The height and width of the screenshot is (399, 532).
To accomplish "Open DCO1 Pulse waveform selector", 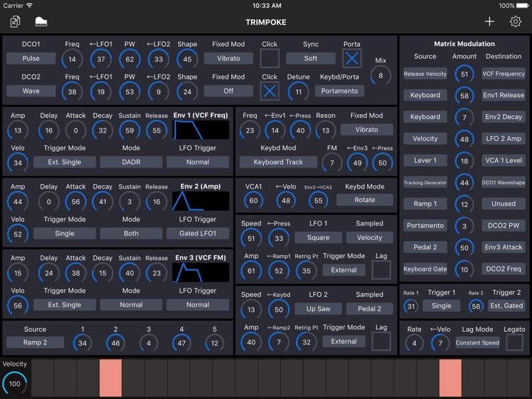I will 31,58.
